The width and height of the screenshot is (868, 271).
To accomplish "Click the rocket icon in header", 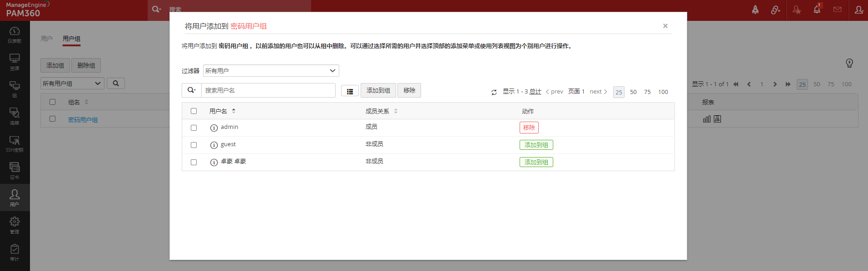I will point(755,10).
